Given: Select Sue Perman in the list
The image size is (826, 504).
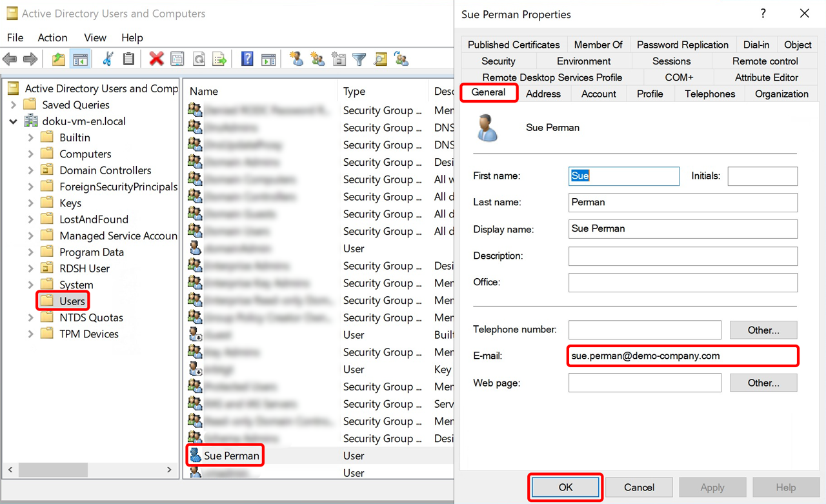Looking at the screenshot, I should (x=225, y=456).
